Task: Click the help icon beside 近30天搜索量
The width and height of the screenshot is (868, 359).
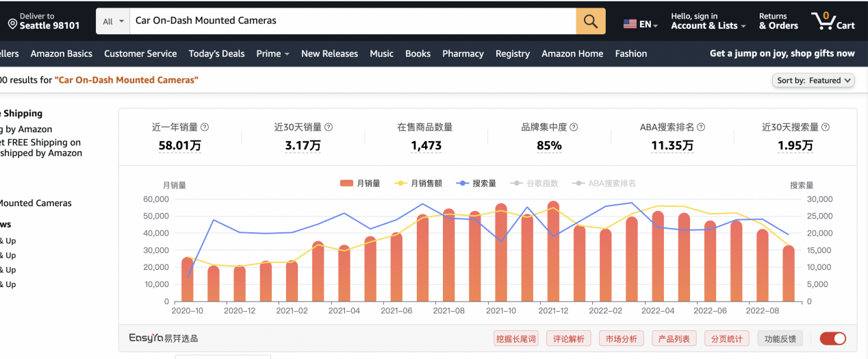Action: pyautogui.click(x=826, y=127)
